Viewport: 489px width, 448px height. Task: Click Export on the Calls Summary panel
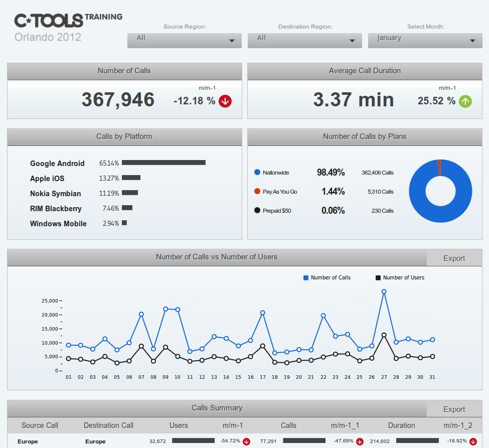click(x=454, y=408)
